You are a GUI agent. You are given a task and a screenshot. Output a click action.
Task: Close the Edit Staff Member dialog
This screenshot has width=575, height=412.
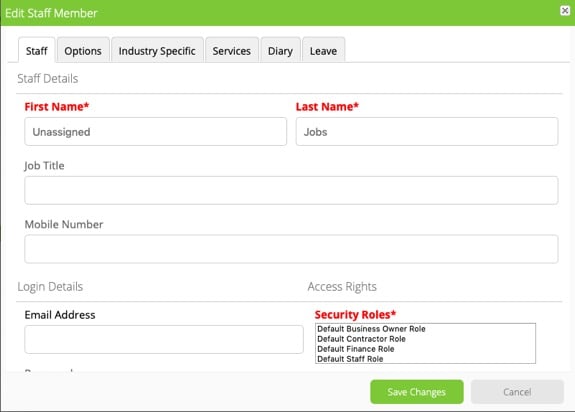[x=565, y=11]
